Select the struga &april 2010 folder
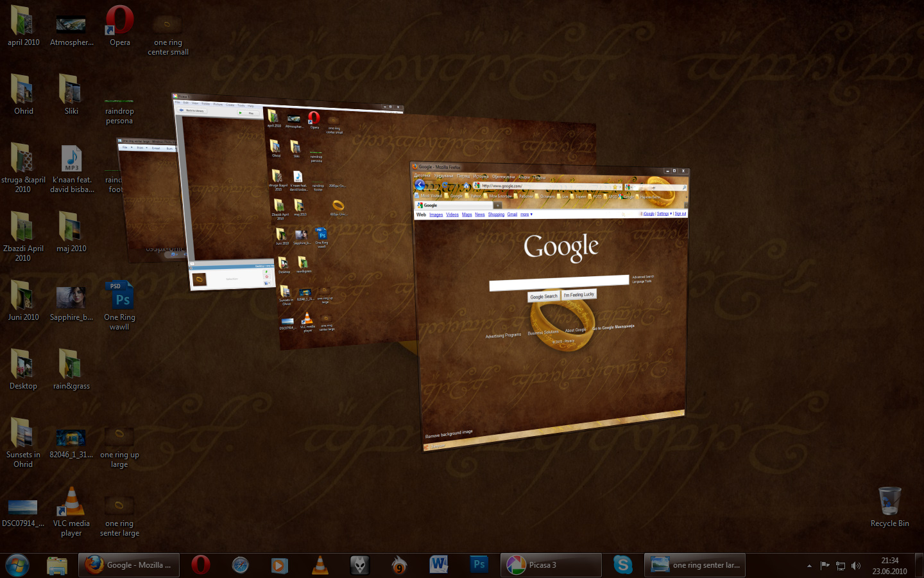This screenshot has width=924, height=578. point(23,168)
